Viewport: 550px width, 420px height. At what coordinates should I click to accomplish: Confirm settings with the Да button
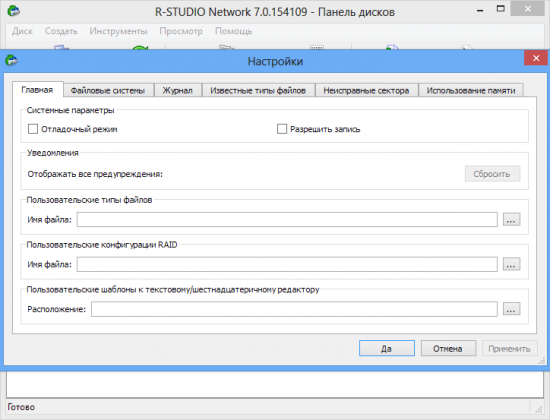387,348
